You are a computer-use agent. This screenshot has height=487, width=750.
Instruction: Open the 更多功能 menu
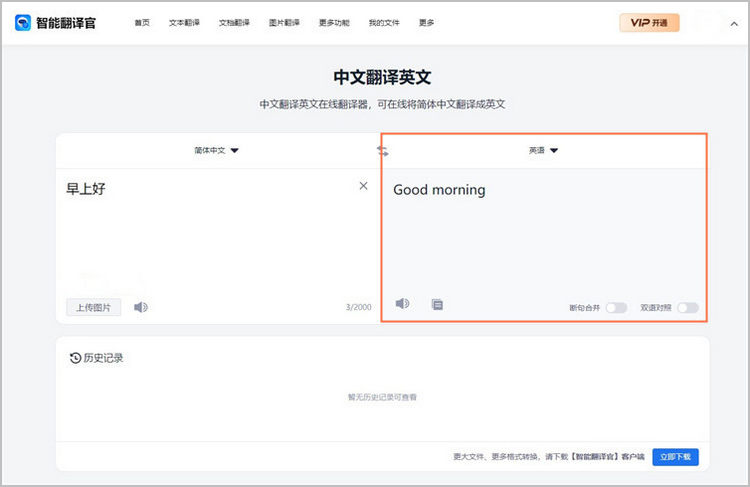click(334, 23)
